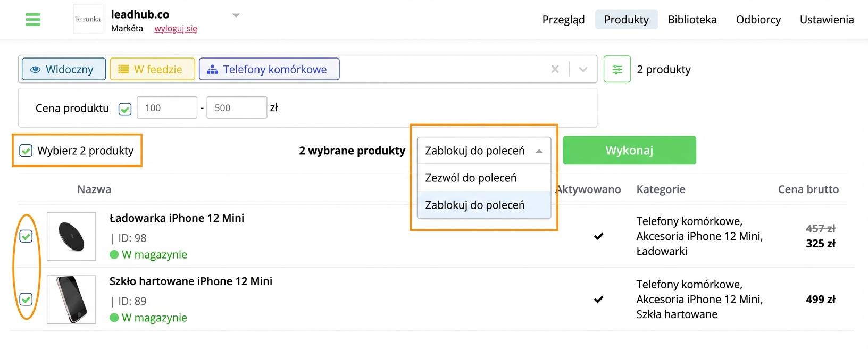Screen dimensions: 868x349
Task: Click the Ładowarka iPhone 12 Mini thumbnail
Action: (x=71, y=236)
